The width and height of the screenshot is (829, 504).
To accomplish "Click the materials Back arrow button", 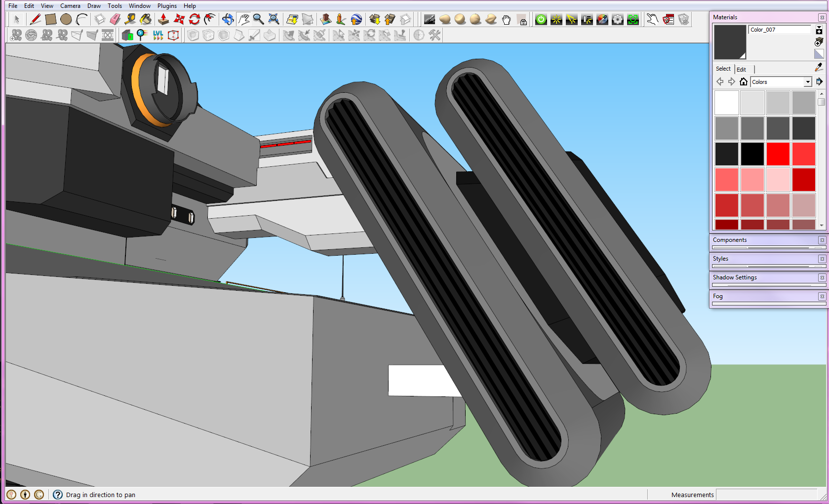I will (720, 81).
